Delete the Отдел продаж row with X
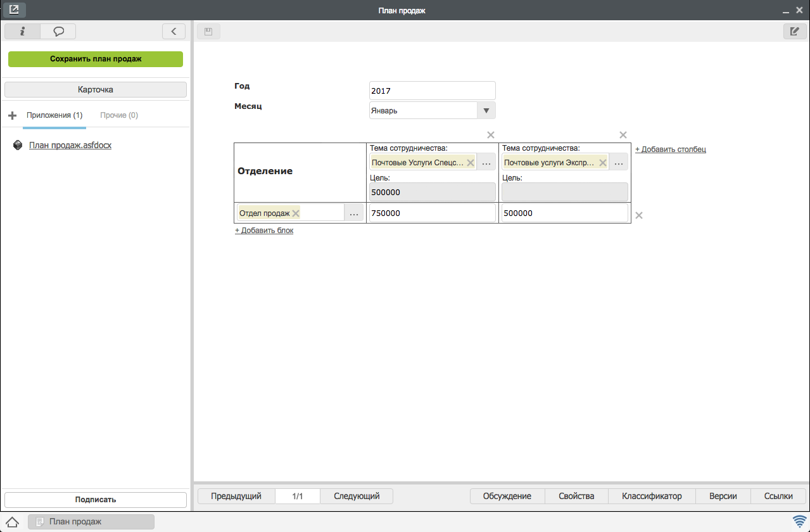This screenshot has height=532, width=810. pos(639,215)
